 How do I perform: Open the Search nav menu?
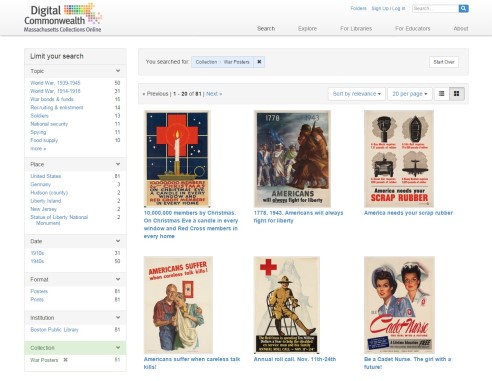coord(266,29)
